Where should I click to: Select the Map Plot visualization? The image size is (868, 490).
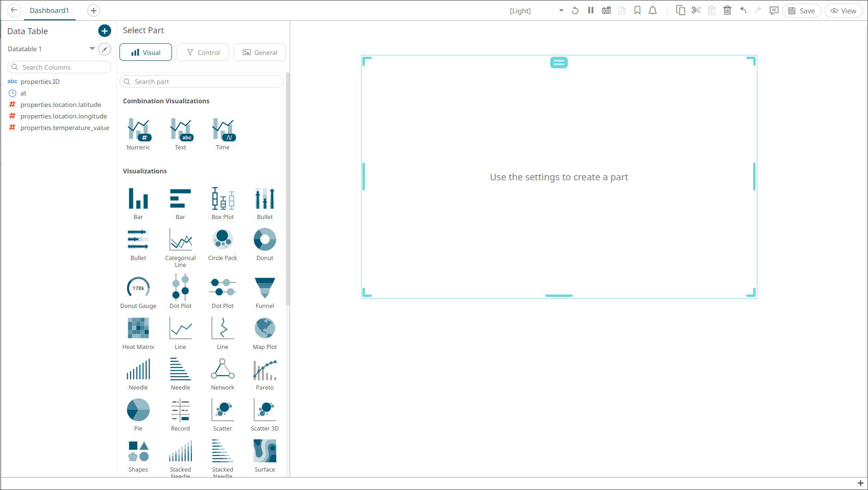265,333
